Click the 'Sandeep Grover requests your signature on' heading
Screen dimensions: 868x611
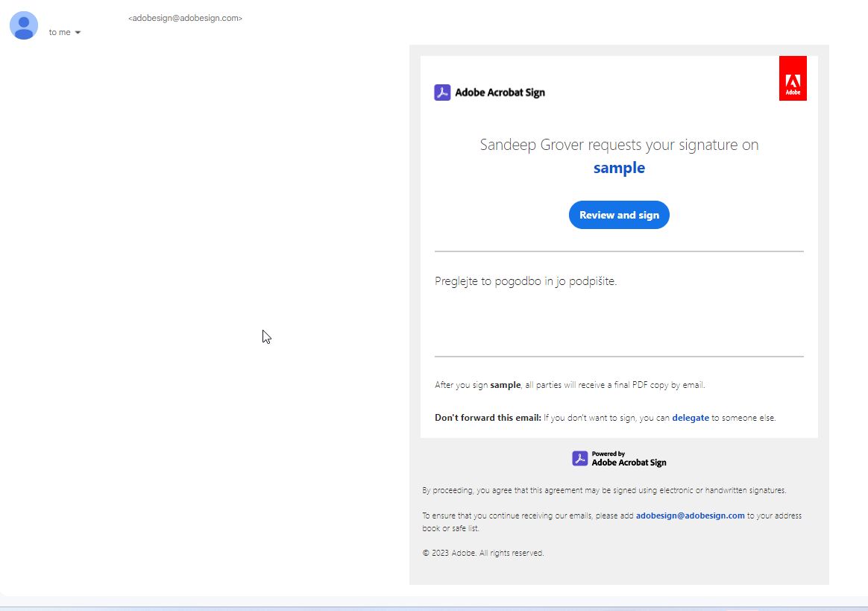[x=619, y=145]
